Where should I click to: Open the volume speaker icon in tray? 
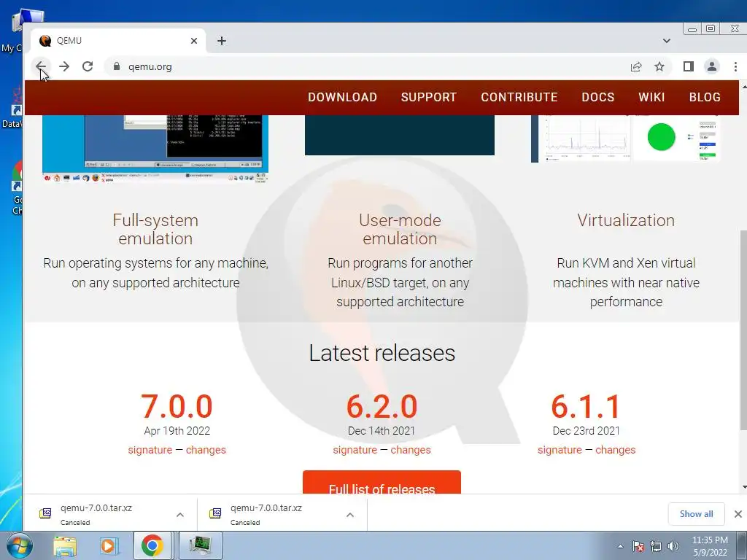673,546
